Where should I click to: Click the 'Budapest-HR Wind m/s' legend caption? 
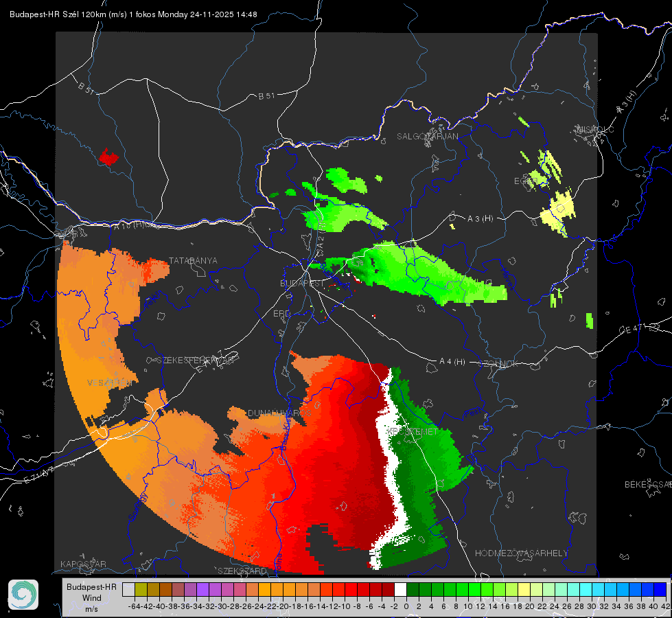point(92,597)
